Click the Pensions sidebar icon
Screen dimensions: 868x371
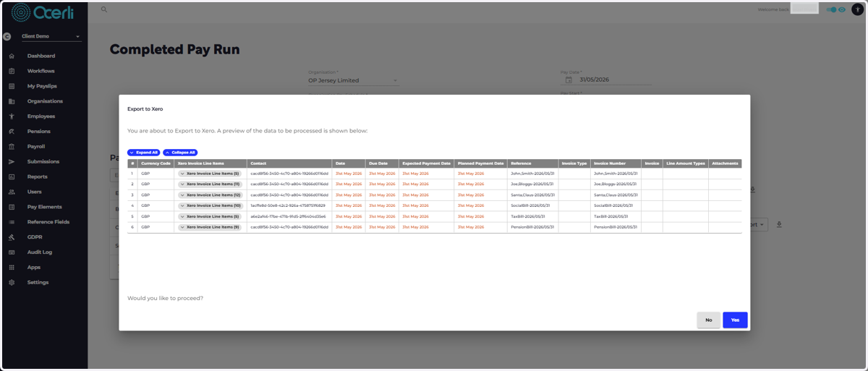coord(12,132)
